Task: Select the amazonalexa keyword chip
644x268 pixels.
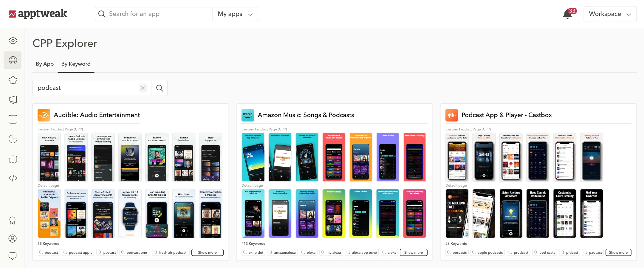Action: [282, 253]
